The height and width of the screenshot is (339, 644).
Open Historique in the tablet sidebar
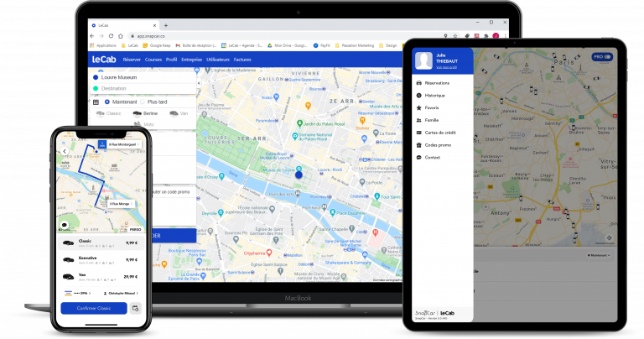tap(442, 96)
